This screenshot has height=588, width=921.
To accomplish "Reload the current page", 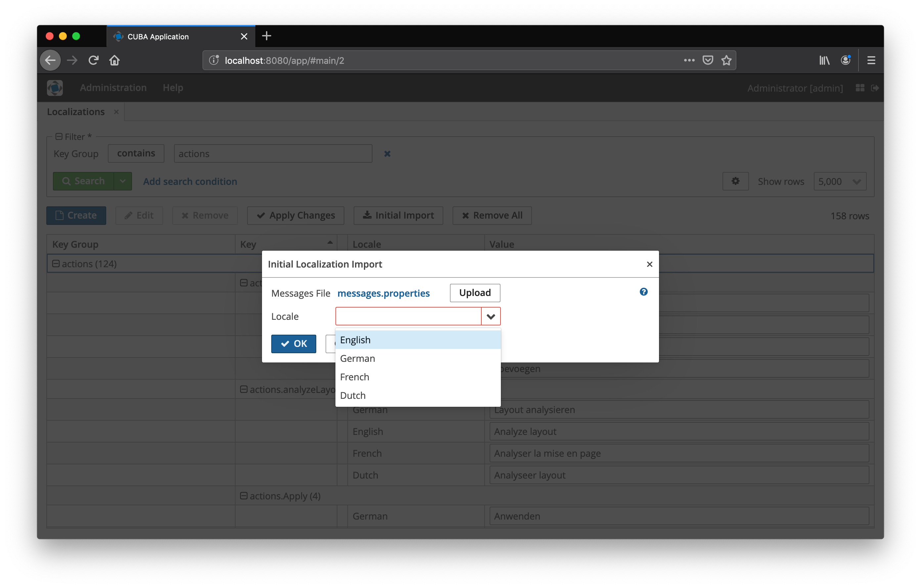I will click(93, 61).
